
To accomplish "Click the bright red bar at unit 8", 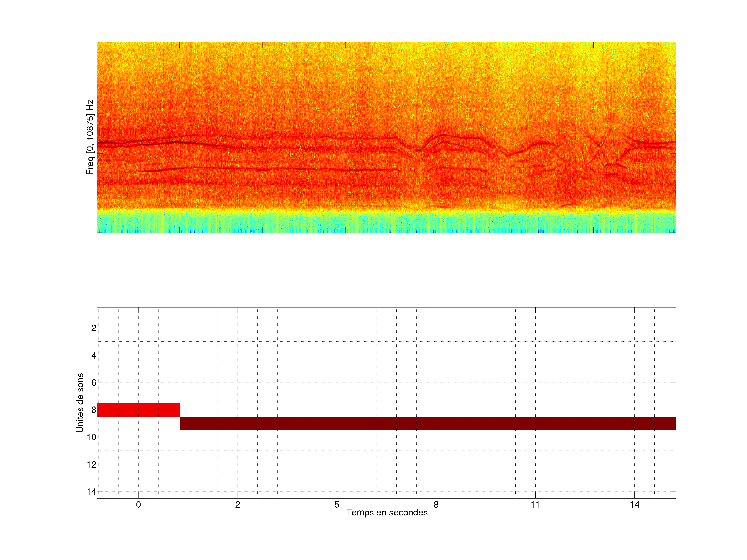I will (138, 409).
